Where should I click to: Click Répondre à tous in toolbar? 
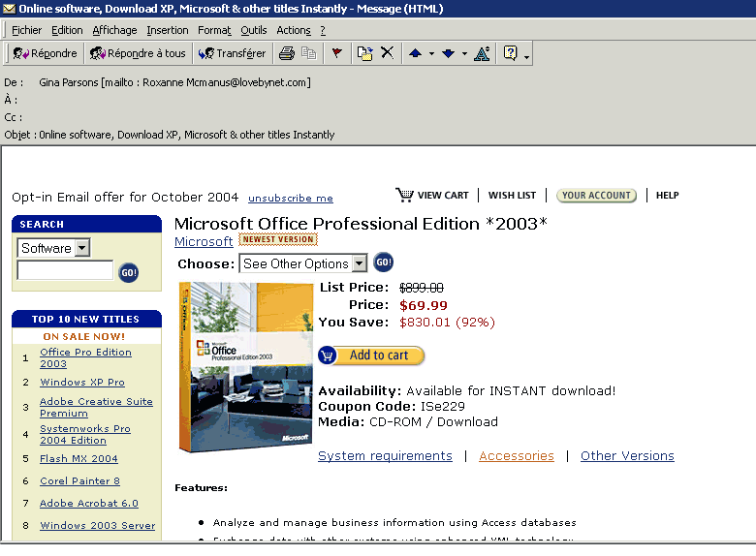pyautogui.click(x=138, y=53)
